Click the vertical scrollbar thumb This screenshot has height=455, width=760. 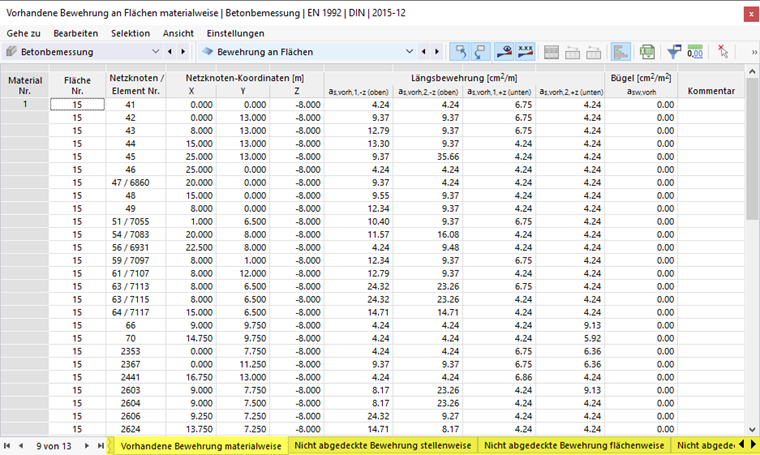click(752, 148)
